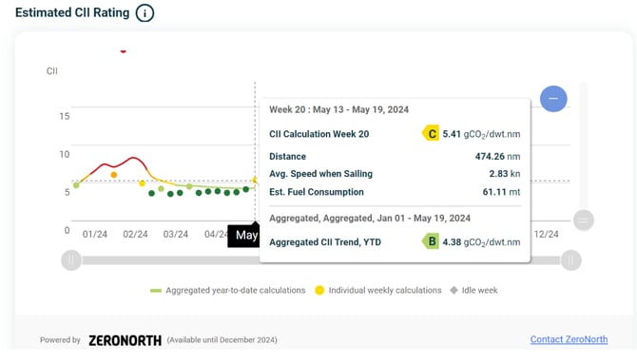Click the black May axis tooltip label
Screen dimensions: 637x364
click(243, 236)
